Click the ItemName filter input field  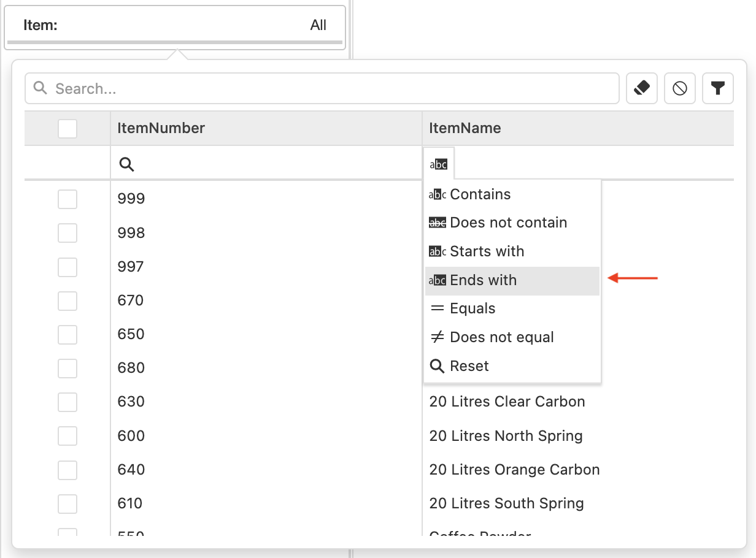(x=593, y=164)
